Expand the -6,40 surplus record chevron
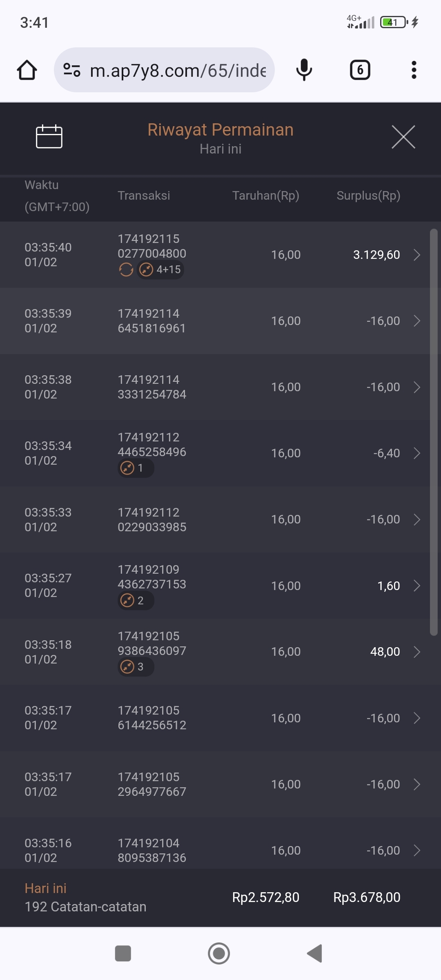The image size is (441, 980). 416,453
